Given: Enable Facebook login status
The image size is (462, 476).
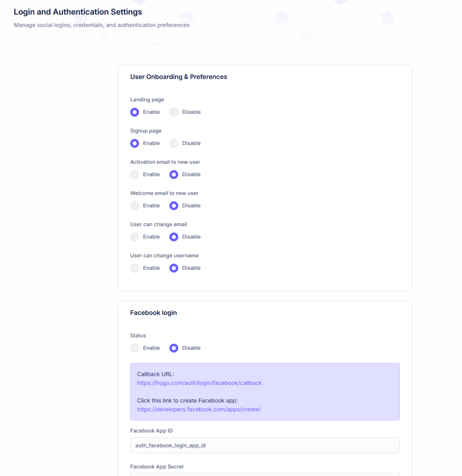Looking at the screenshot, I should tap(134, 348).
